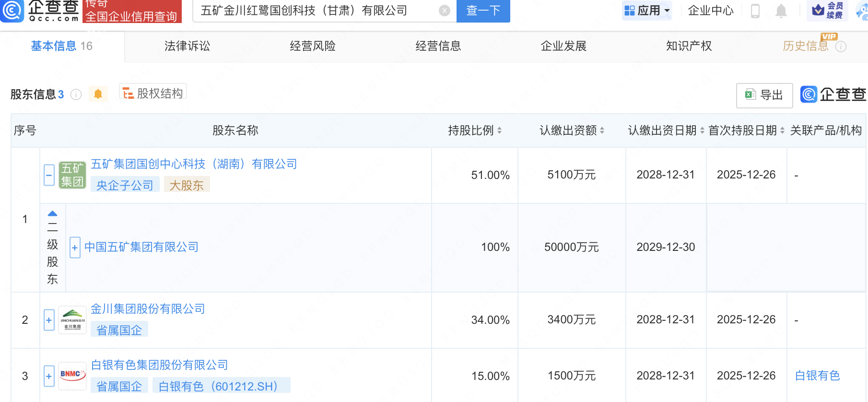Screen dimensions: 868x402
Task: Click the 查一下 search button
Action: coord(483,11)
